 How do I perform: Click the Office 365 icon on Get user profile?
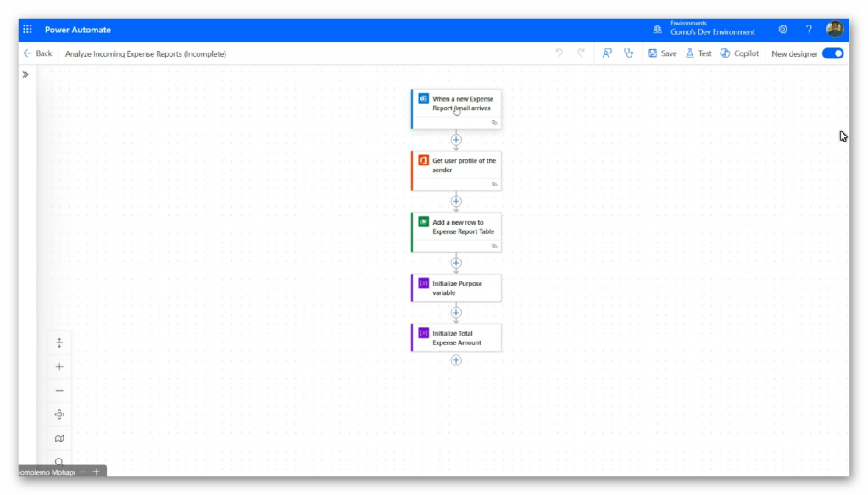pyautogui.click(x=424, y=160)
